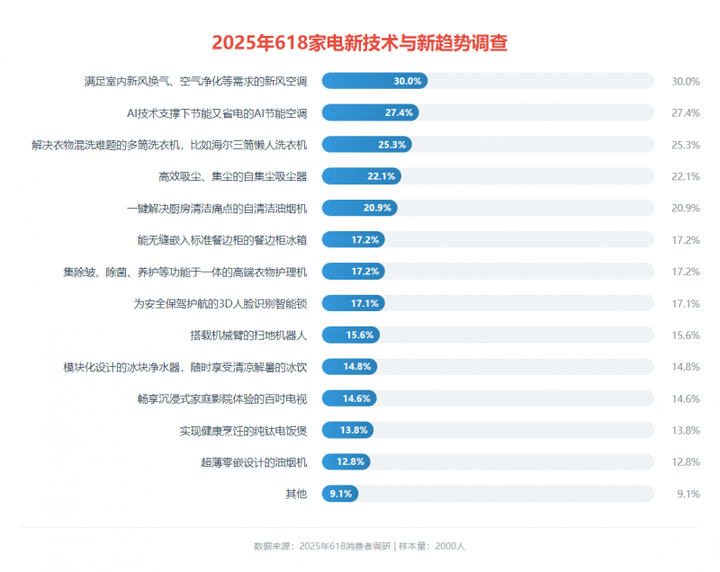Select the 22.1% bar for 自集尘吸尘器
Screen dimensions: 720x572
361,176
